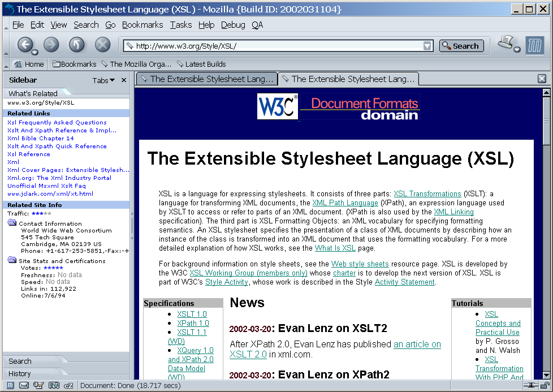Screen dimensions: 553x392
Task: Open the Tasks menu
Action: pos(181,25)
